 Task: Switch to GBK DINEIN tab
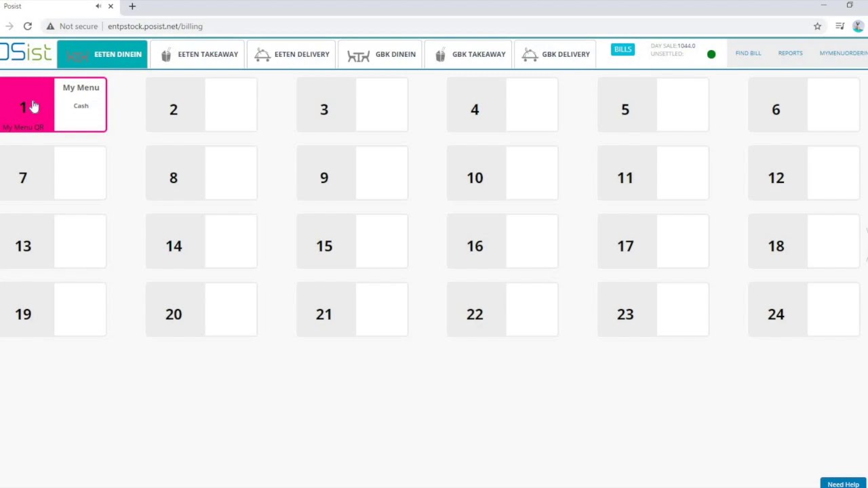(x=381, y=54)
